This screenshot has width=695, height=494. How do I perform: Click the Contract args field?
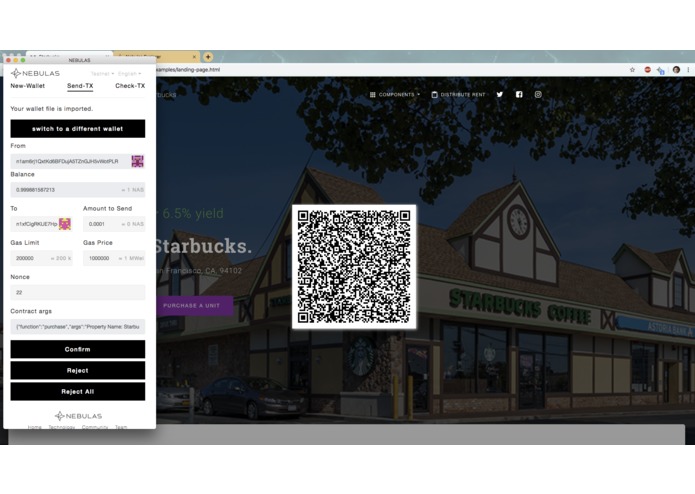click(78, 327)
